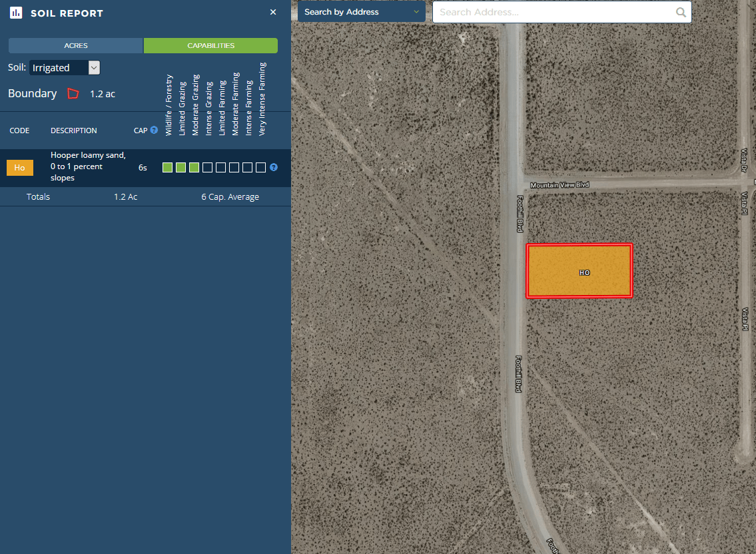
Task: Select the Hooper loamy sand soil row
Action: (x=87, y=166)
